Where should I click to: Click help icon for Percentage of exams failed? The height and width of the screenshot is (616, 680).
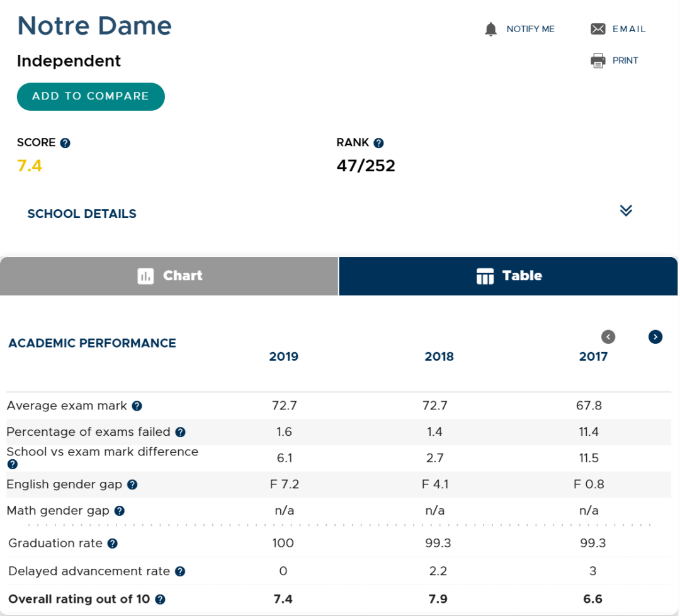(181, 432)
